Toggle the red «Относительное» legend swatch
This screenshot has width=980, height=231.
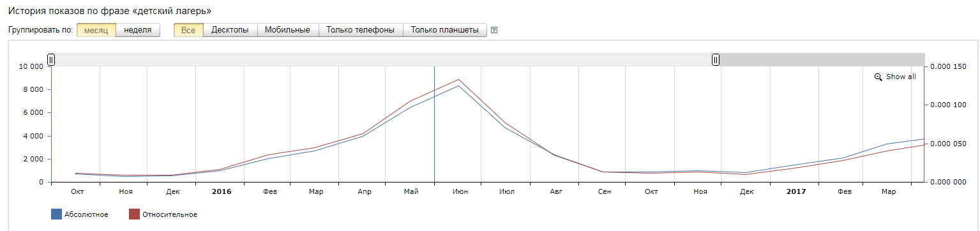[134, 214]
